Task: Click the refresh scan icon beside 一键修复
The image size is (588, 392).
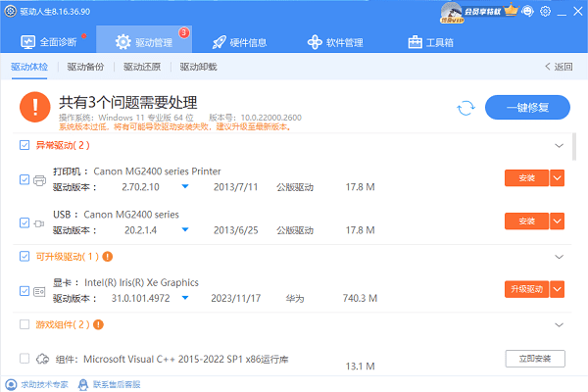Action: pyautogui.click(x=465, y=108)
